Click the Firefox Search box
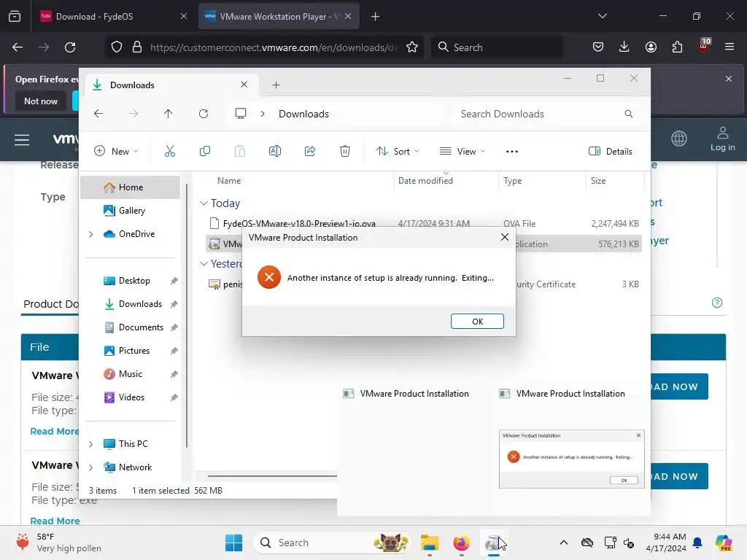 point(497,47)
